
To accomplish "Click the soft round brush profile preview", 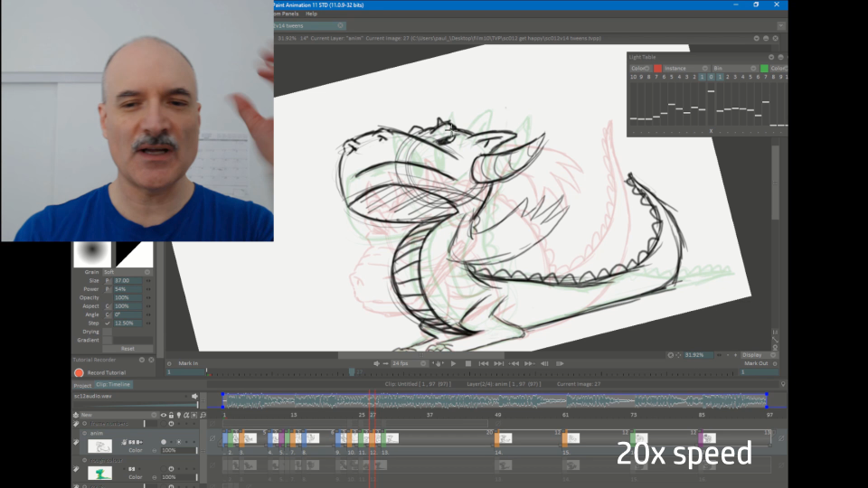I will tap(92, 254).
